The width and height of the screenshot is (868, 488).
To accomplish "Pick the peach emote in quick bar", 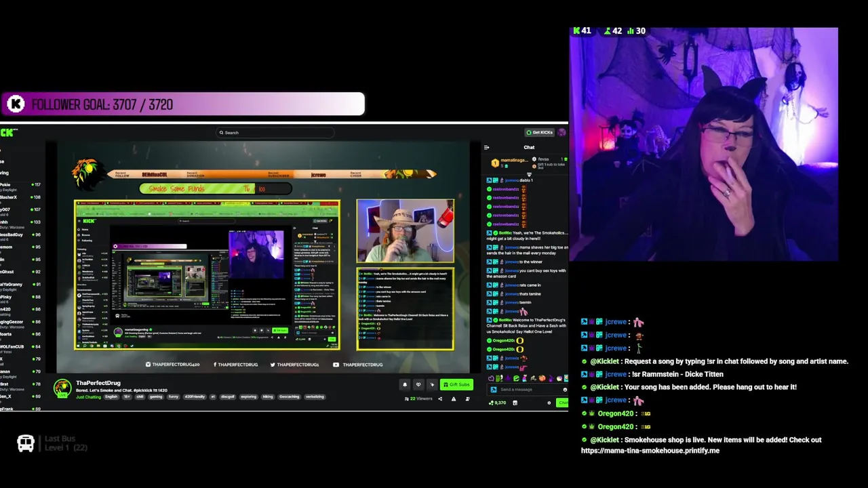I will [x=541, y=378].
